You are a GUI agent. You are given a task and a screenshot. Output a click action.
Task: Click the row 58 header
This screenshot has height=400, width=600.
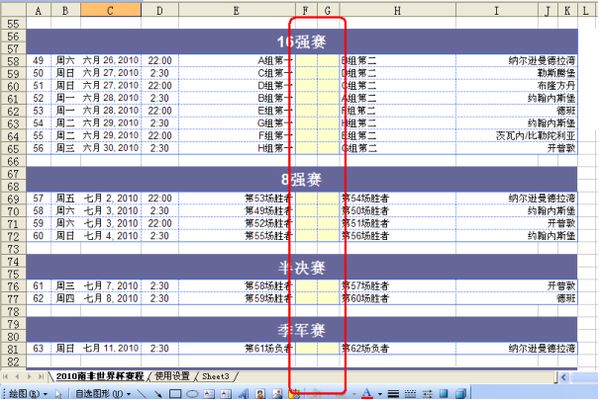click(12, 61)
